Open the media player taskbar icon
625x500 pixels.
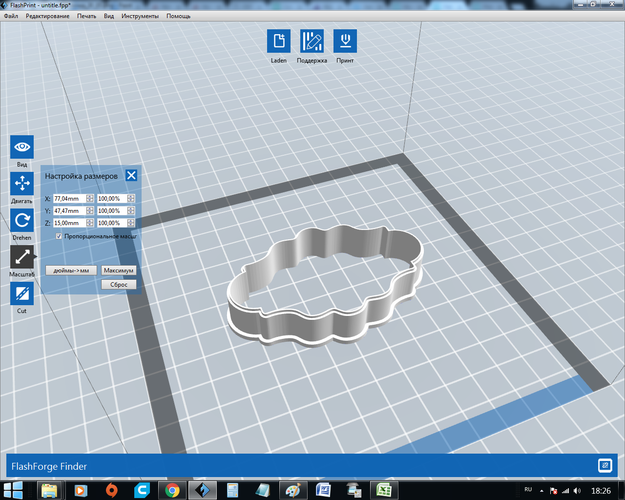click(80, 490)
